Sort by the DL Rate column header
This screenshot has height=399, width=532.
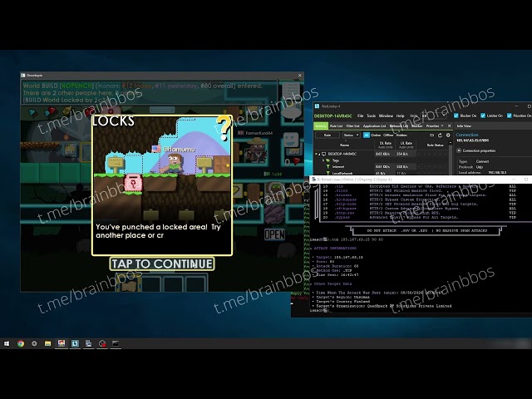click(x=385, y=145)
